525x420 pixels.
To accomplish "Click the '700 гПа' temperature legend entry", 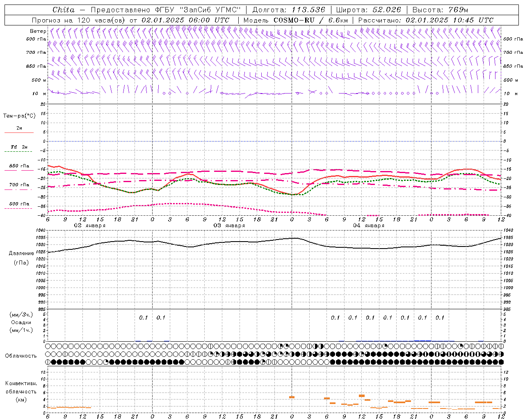I will 19,185.
